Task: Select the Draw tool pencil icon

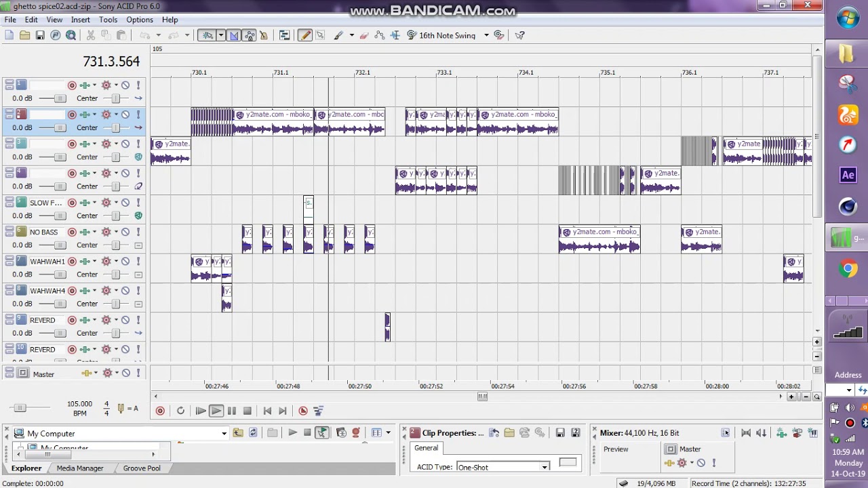Action: pos(304,35)
